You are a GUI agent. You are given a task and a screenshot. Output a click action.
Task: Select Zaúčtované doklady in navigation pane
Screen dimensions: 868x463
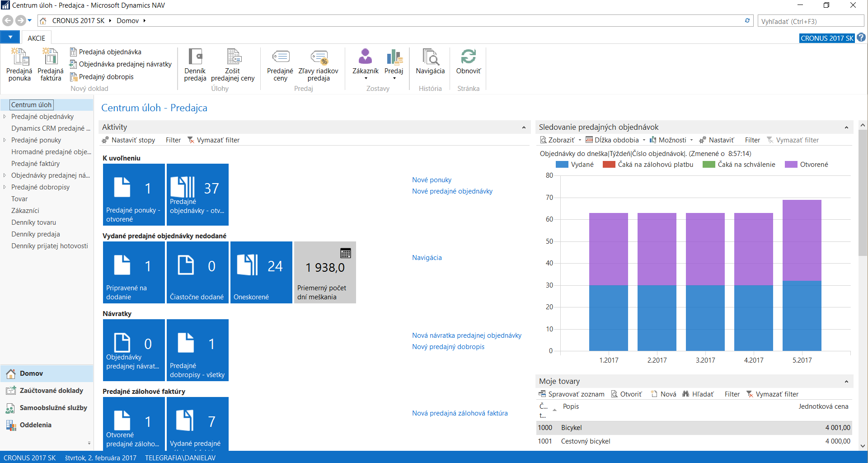pos(47,391)
